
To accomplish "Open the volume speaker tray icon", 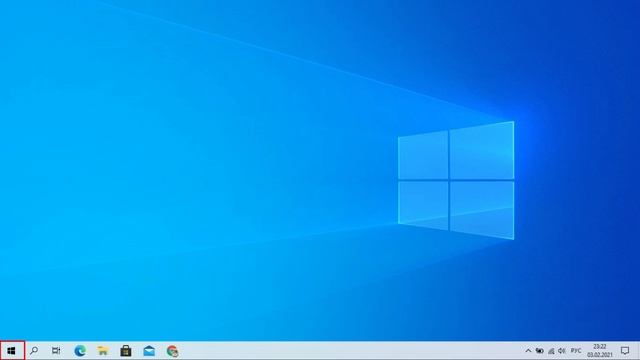I will click(562, 351).
